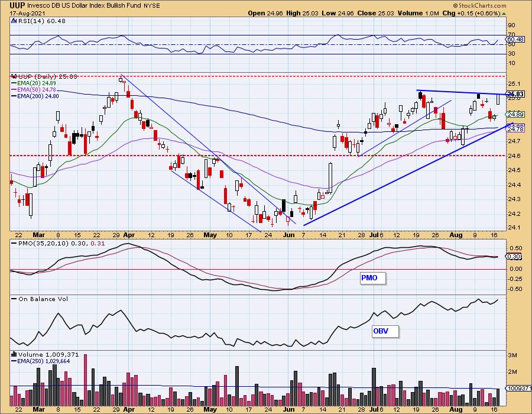Screen dimensions: 532x414
Task: Click the High 25.03 value
Action: point(302,13)
